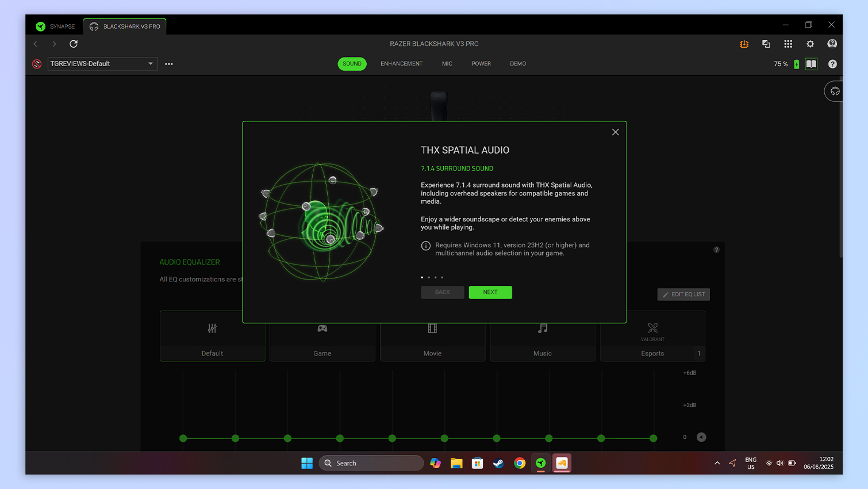
Task: Select the Valorant Esports EQ preset
Action: [652, 337]
